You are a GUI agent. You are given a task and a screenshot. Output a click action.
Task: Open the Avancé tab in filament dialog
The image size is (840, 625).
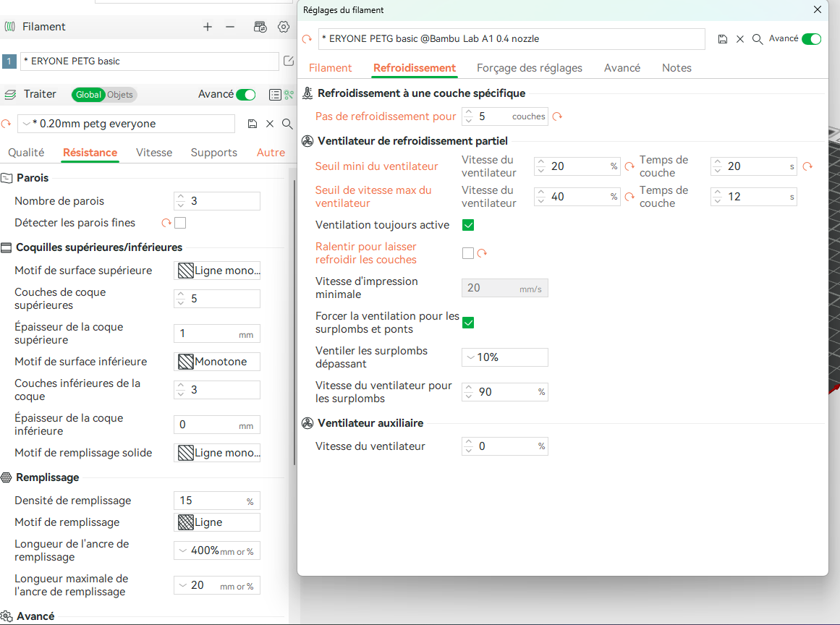[x=622, y=68]
